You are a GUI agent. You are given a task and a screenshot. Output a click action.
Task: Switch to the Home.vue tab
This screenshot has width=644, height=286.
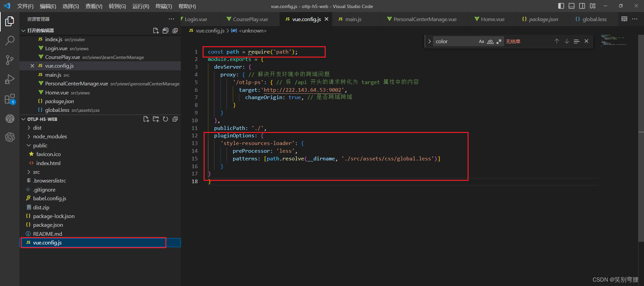point(492,19)
